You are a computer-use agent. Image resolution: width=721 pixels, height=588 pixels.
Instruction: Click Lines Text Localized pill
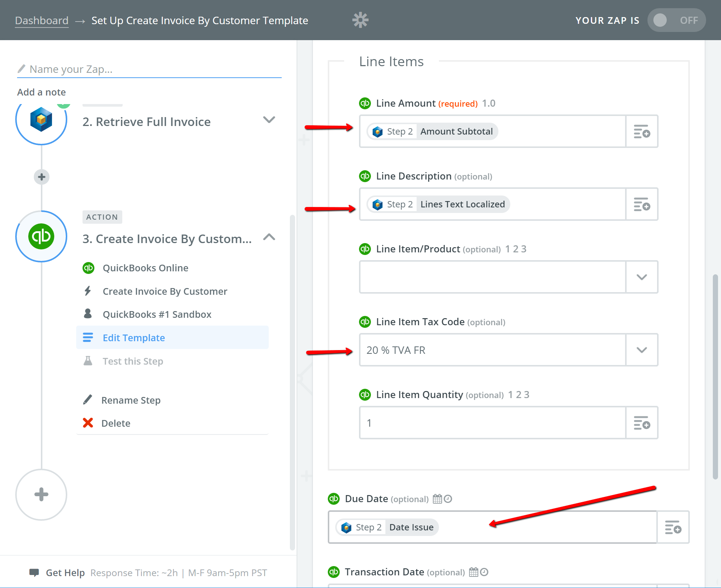[x=439, y=204]
